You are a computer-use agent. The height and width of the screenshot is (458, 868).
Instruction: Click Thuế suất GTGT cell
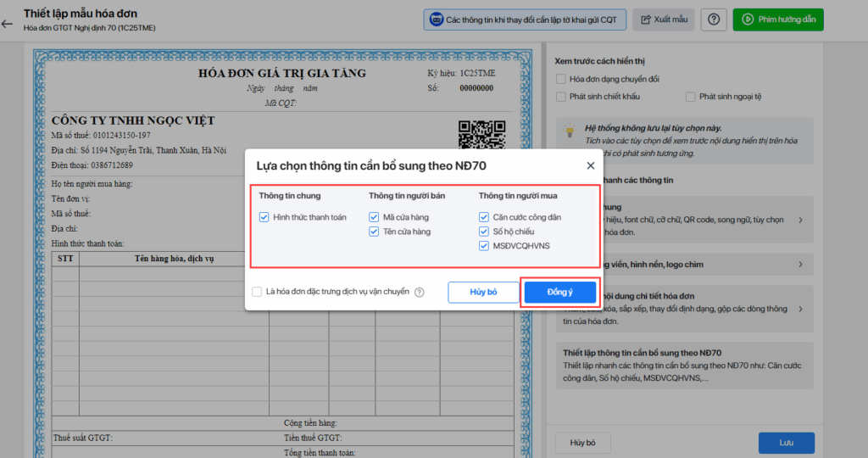pyautogui.click(x=83, y=438)
